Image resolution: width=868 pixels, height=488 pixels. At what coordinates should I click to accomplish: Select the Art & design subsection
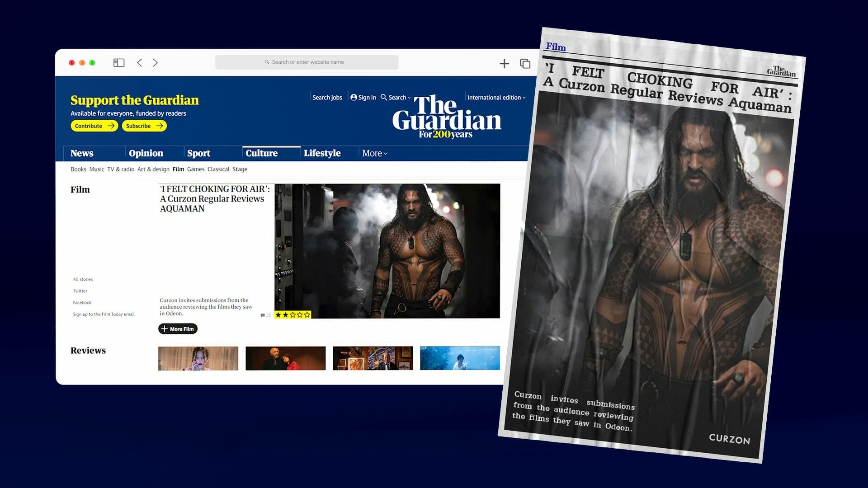(153, 169)
